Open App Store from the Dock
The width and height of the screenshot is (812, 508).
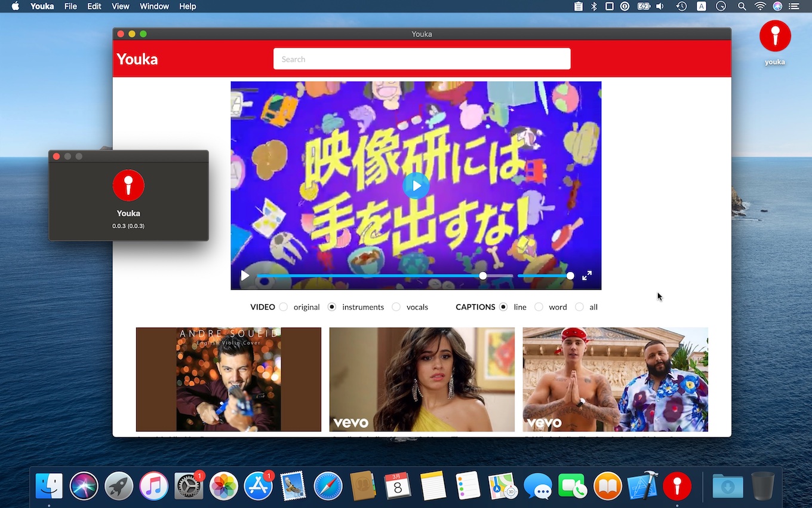coord(259,486)
